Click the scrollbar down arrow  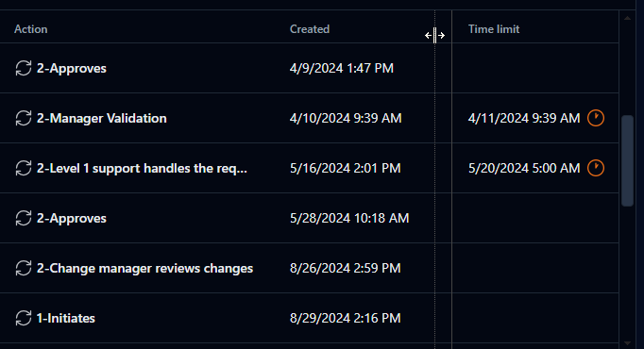pyautogui.click(x=627, y=342)
